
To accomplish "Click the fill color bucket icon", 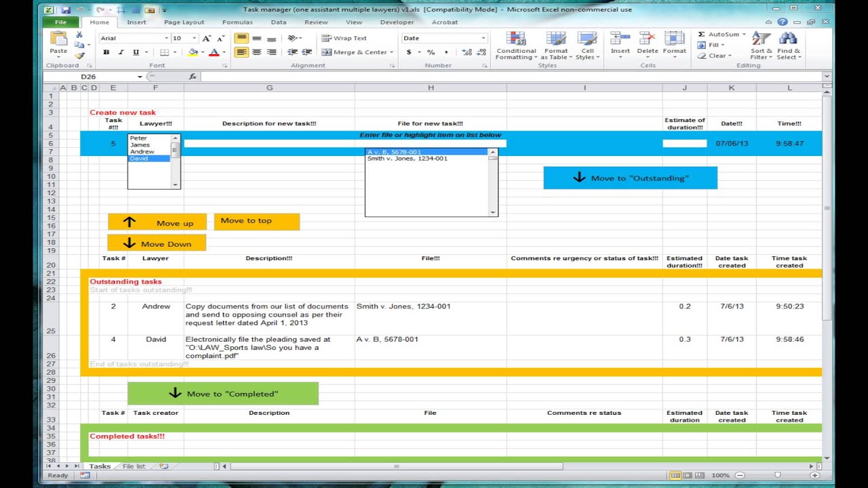I will click(x=193, y=52).
